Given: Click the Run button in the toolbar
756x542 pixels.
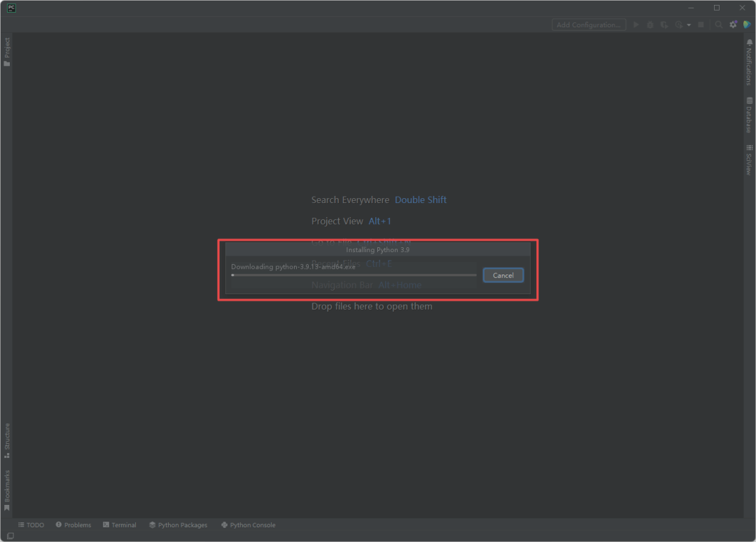Looking at the screenshot, I should point(636,25).
